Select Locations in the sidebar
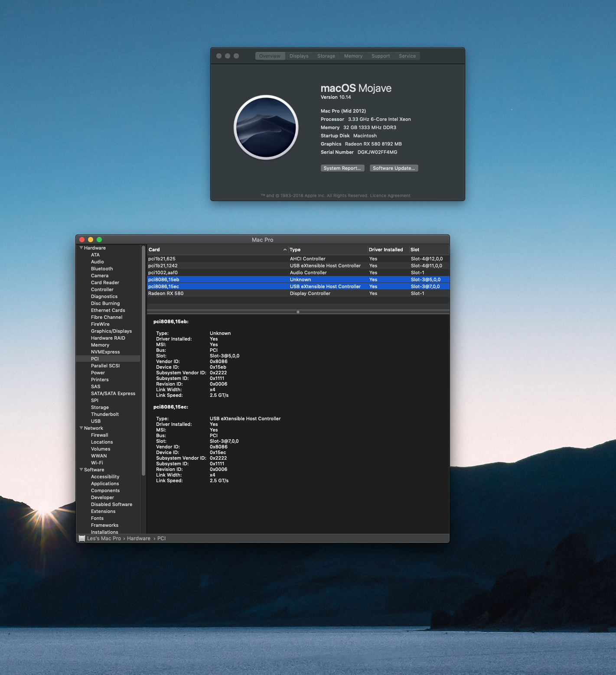The image size is (616, 675). click(x=102, y=442)
